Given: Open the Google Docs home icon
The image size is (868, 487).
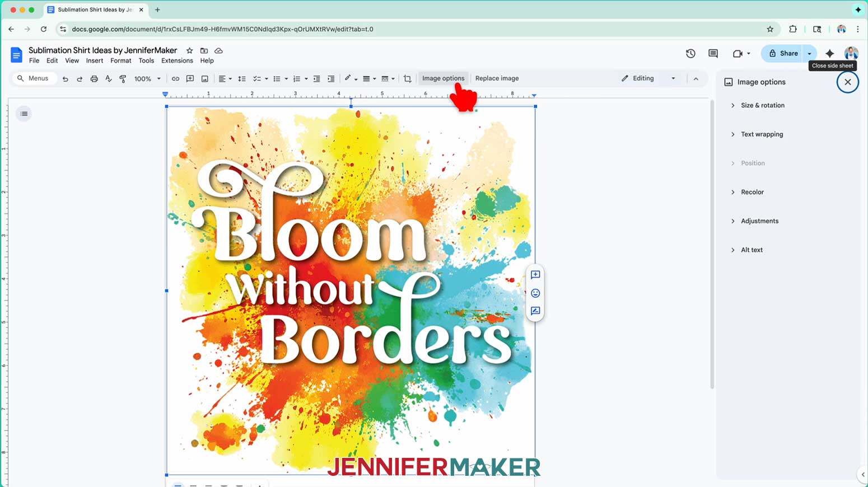Looking at the screenshot, I should [x=16, y=55].
